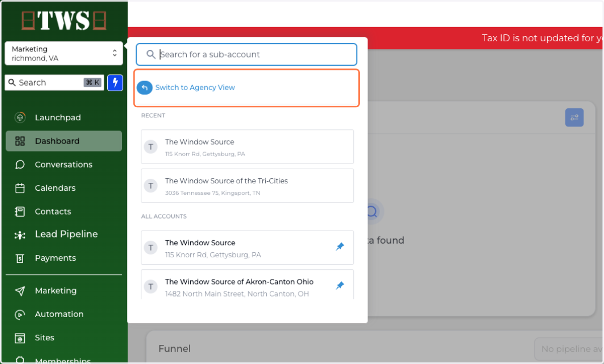Select The Window Source of Akron-Canton Ohio
This screenshot has width=604, height=364.
tap(247, 285)
